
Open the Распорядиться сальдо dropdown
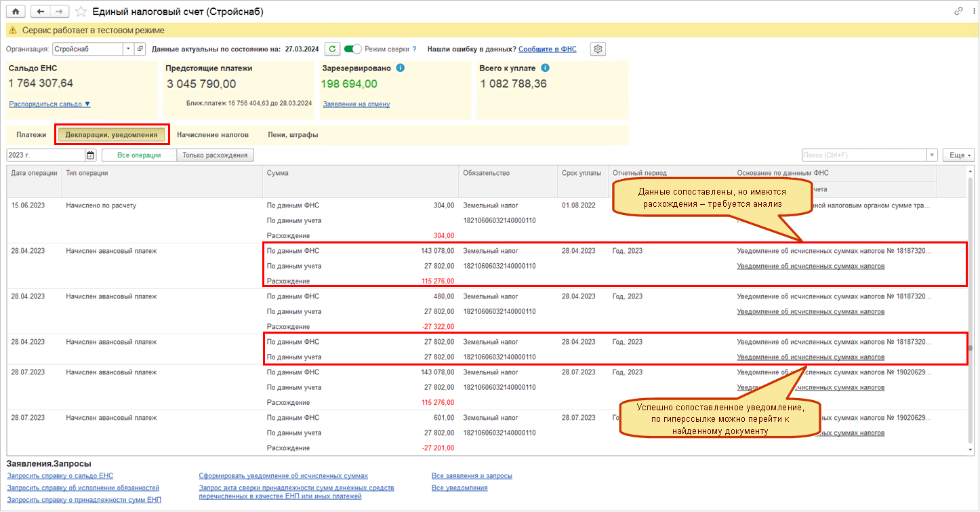click(x=49, y=104)
